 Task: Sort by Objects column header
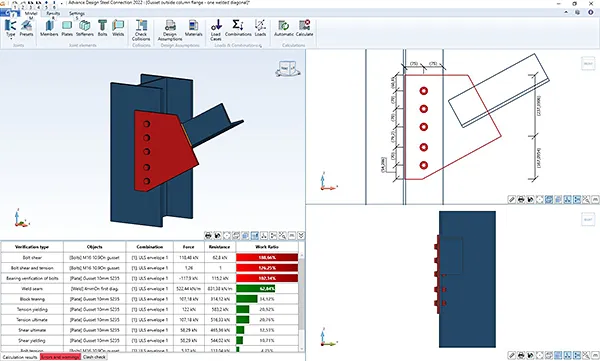(95, 247)
